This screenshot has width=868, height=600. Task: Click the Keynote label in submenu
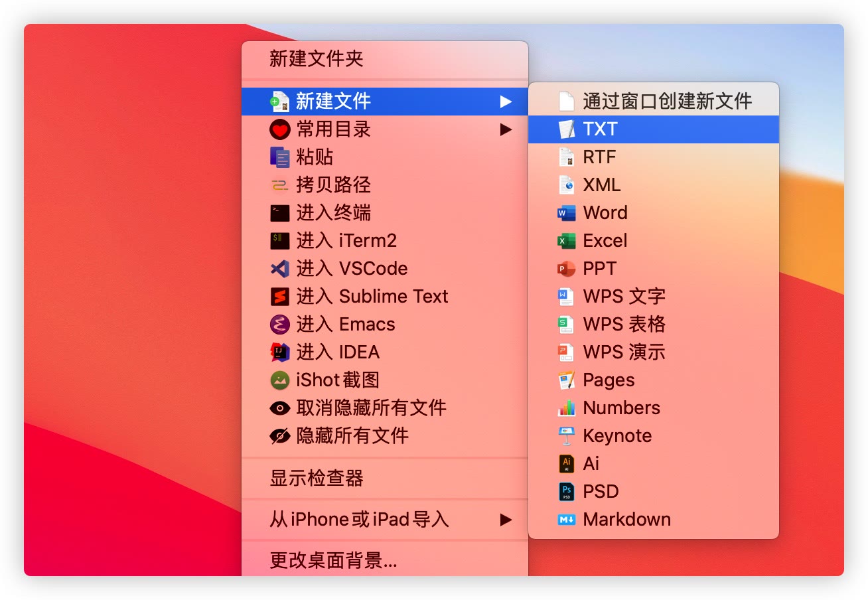(617, 437)
